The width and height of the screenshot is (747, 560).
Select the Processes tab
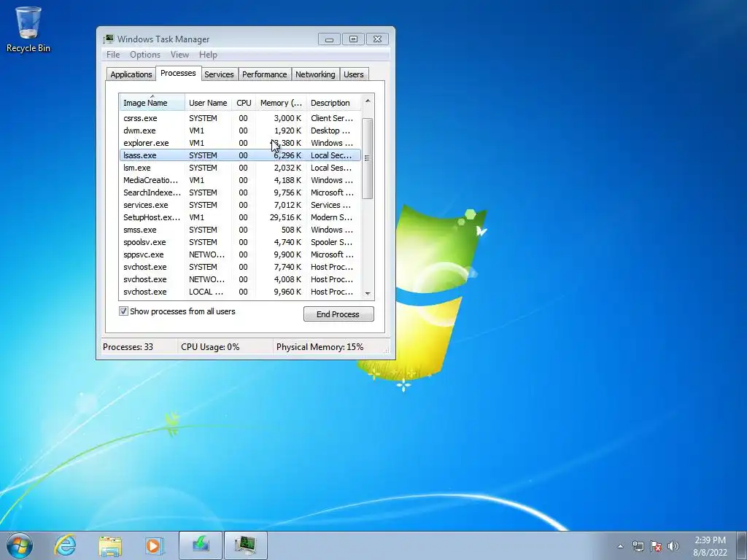pyautogui.click(x=178, y=74)
